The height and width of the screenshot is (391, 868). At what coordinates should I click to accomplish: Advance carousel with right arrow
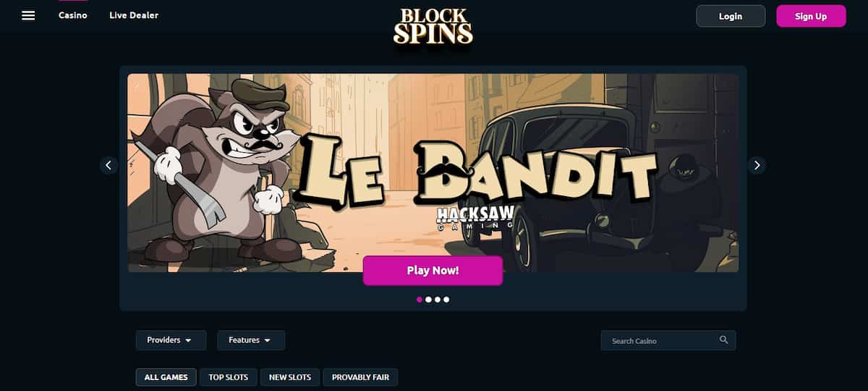[x=757, y=165]
